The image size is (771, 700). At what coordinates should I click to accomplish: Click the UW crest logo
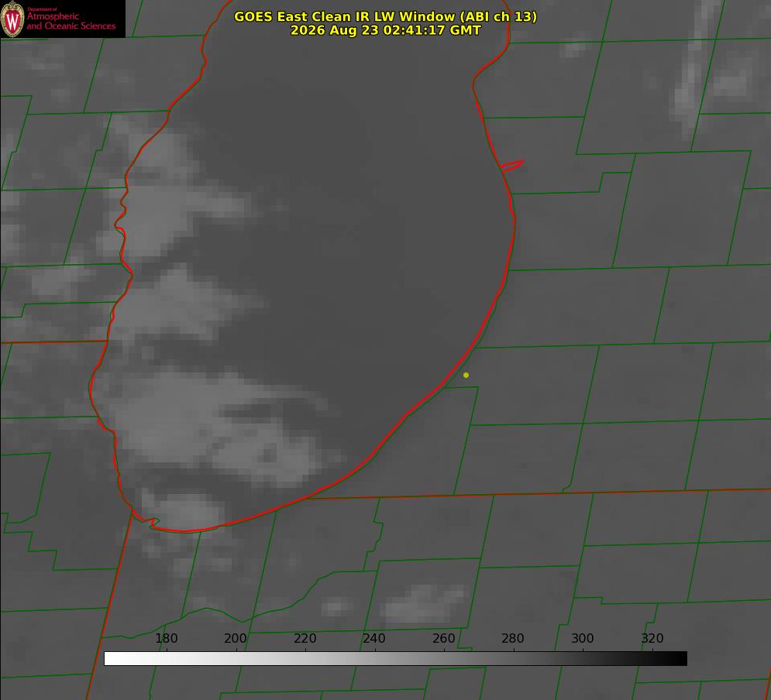point(12,19)
